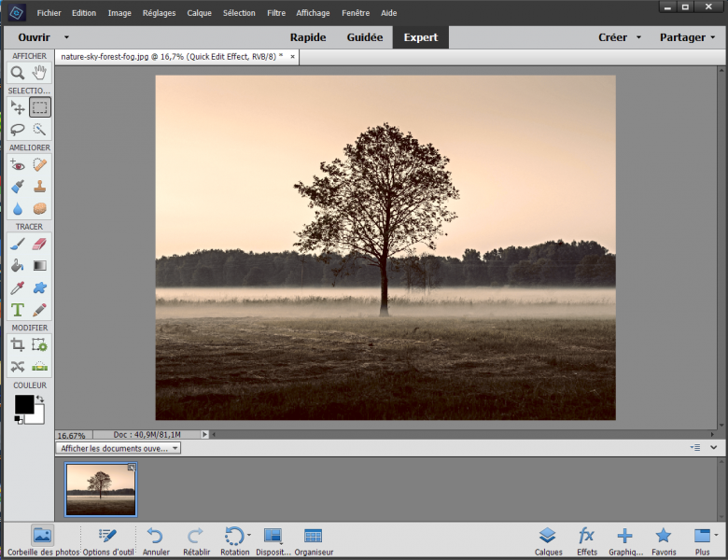Screen dimensions: 728x560
Task: Open Afficher les documents ouve... dropdown
Action: (119, 448)
